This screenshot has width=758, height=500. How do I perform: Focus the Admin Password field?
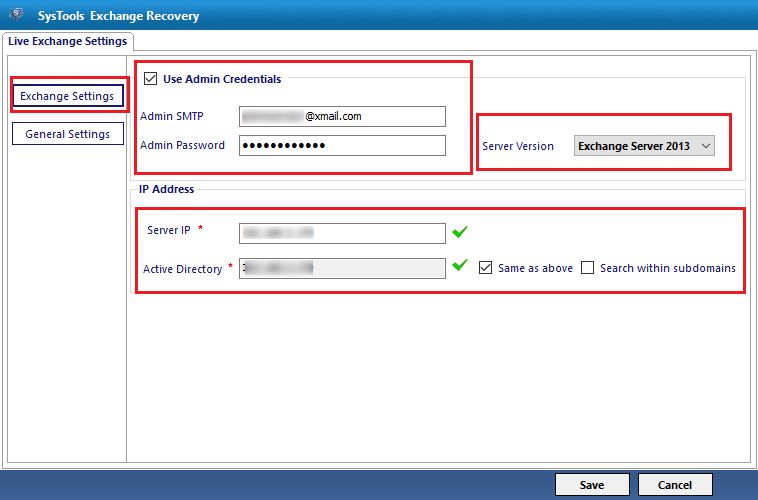point(342,146)
